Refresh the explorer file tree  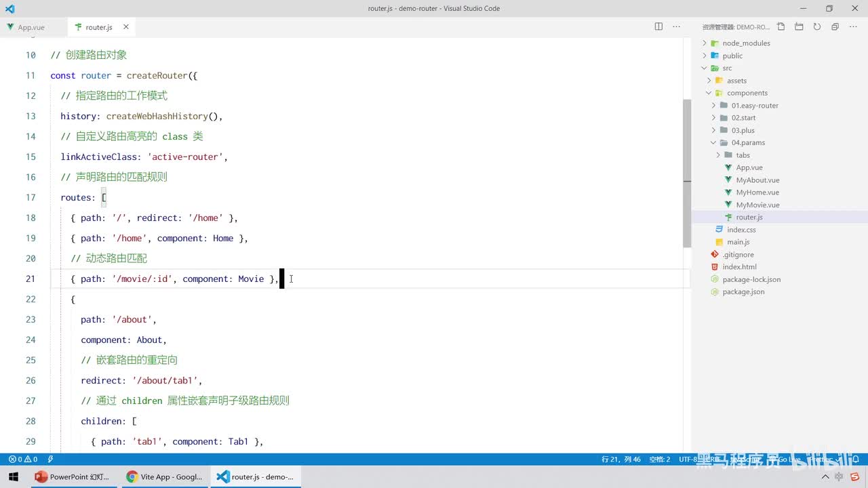point(817,27)
